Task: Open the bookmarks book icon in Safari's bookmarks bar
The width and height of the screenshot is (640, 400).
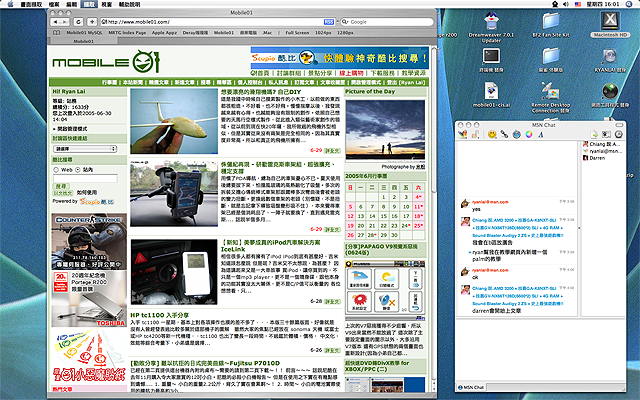Action: click(x=57, y=33)
